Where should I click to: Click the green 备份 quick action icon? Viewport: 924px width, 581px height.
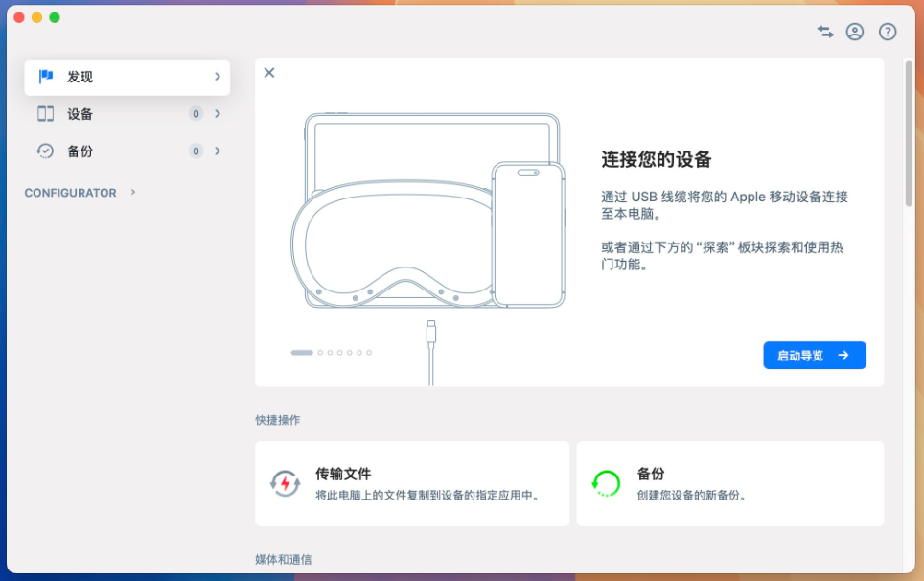(x=606, y=483)
